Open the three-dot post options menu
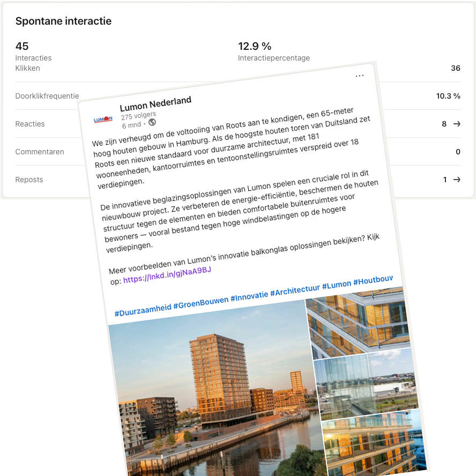 [360, 76]
